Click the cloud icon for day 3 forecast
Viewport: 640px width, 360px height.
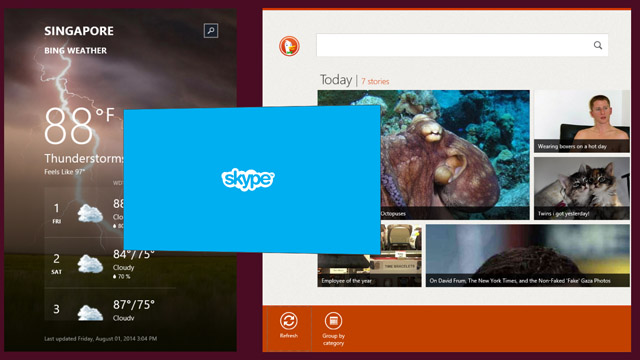[90, 313]
